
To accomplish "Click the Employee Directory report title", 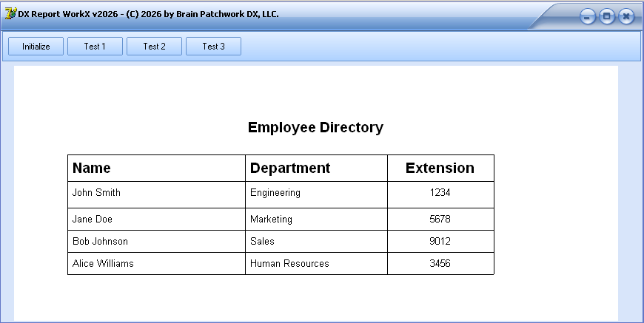I will (x=315, y=127).
